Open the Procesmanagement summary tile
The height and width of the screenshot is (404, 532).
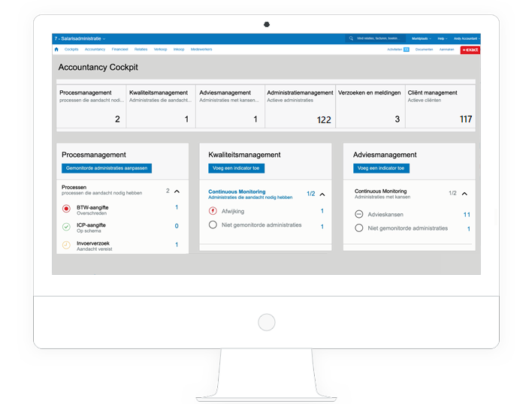[91, 107]
